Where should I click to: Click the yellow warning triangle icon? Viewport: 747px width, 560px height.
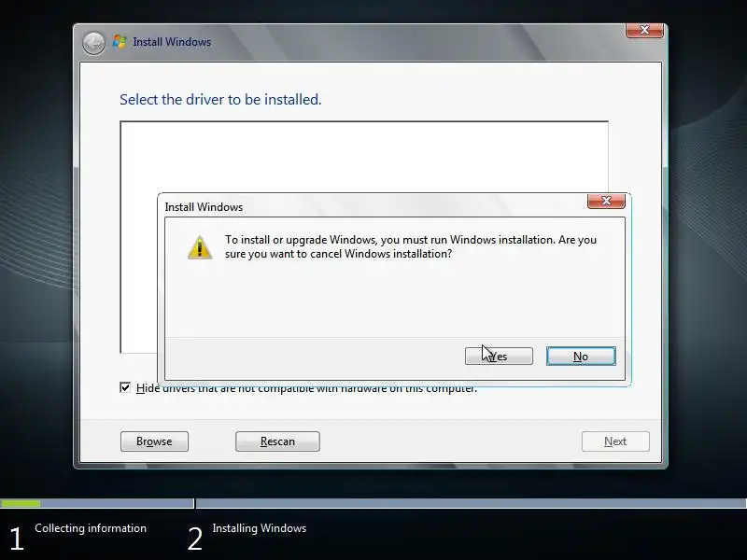(200, 247)
